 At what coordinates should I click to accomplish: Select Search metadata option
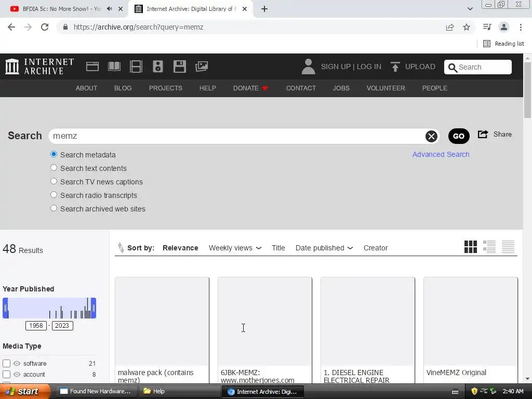tap(54, 154)
